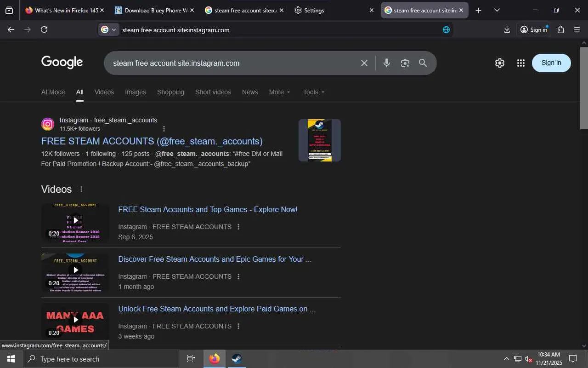Click the Instagram logo icon of first result
588x368 pixels.
coord(48,124)
